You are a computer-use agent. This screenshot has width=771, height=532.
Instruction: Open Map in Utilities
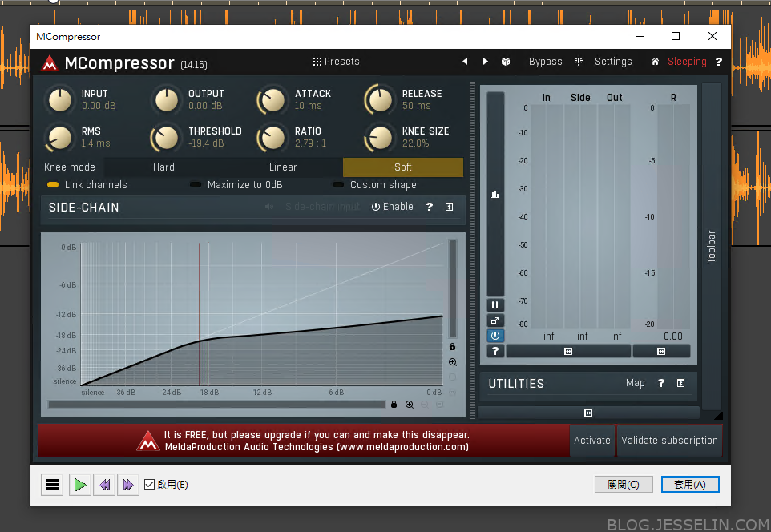click(x=636, y=382)
